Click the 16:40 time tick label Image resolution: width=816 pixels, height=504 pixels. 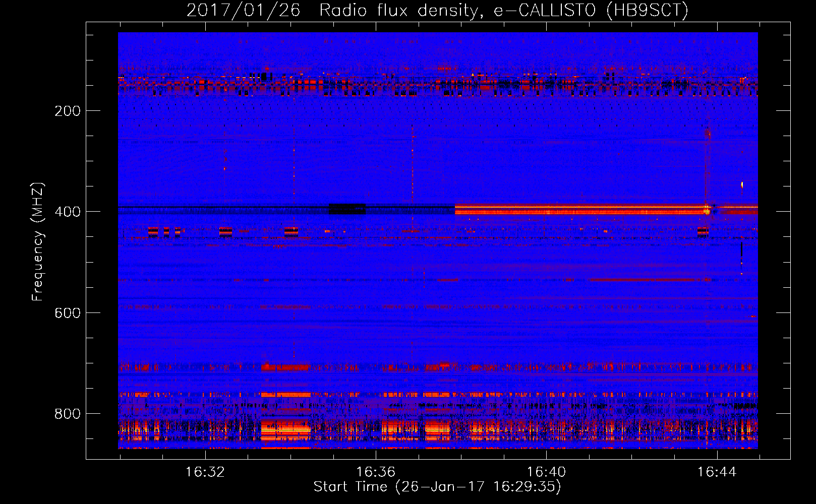[x=546, y=472]
